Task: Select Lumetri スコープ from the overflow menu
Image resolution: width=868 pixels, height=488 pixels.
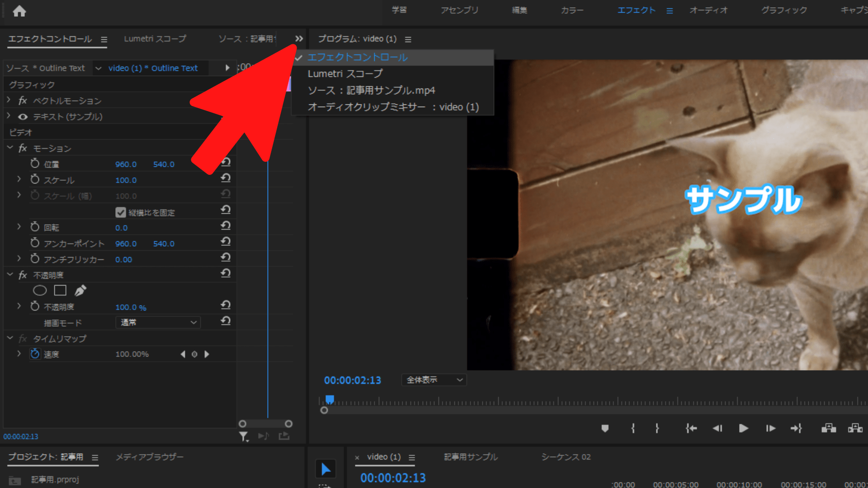Action: [x=345, y=74]
